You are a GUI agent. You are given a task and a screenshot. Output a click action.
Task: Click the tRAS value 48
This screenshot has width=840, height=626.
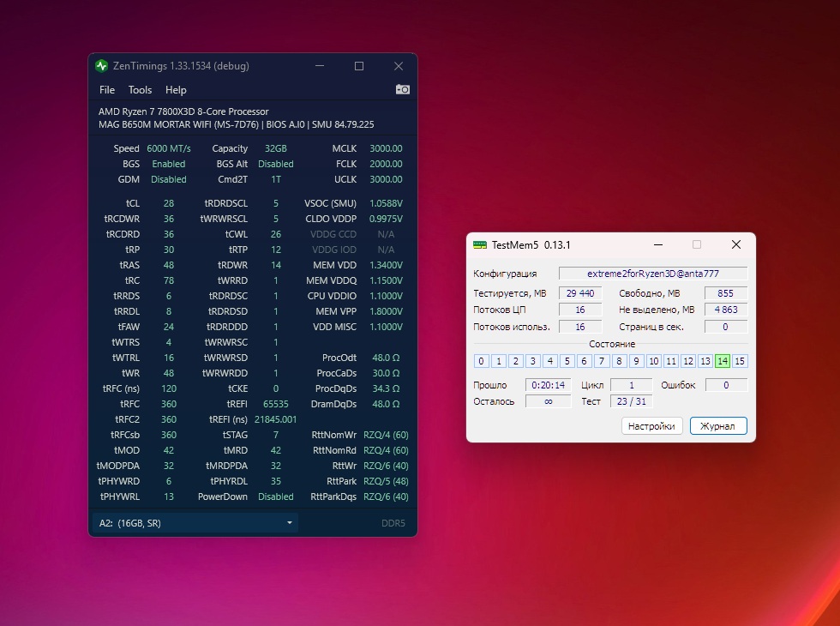[169, 265]
